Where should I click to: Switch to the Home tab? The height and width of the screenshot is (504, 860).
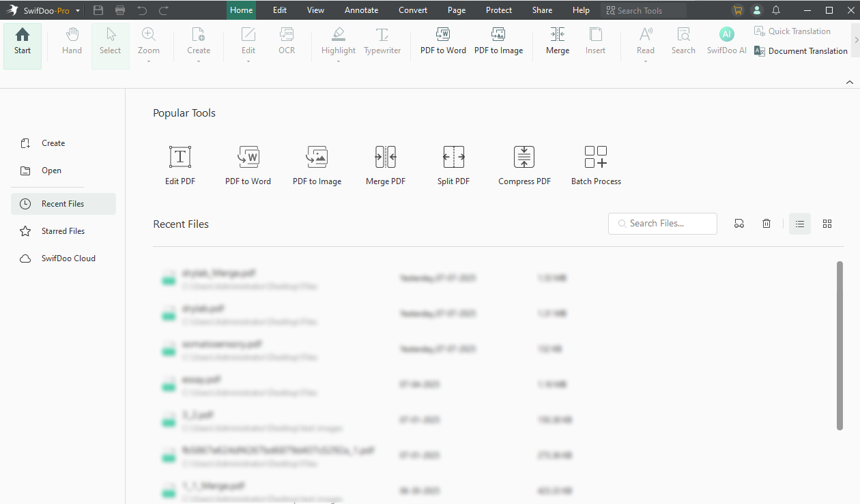[242, 10]
